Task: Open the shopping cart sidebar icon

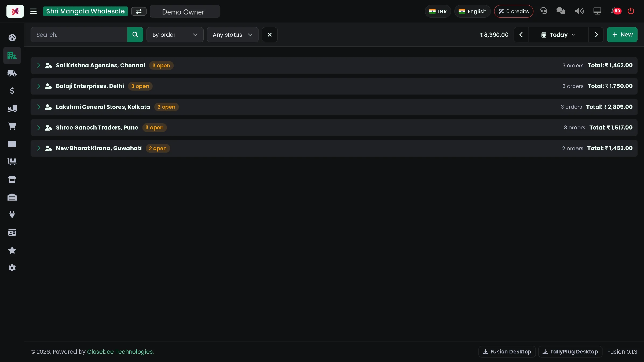Action: coord(12,126)
